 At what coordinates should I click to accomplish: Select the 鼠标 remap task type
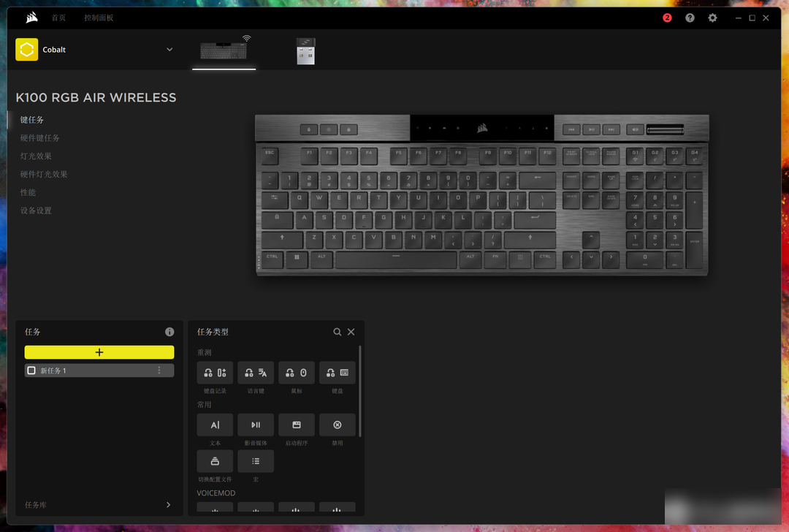(297, 373)
